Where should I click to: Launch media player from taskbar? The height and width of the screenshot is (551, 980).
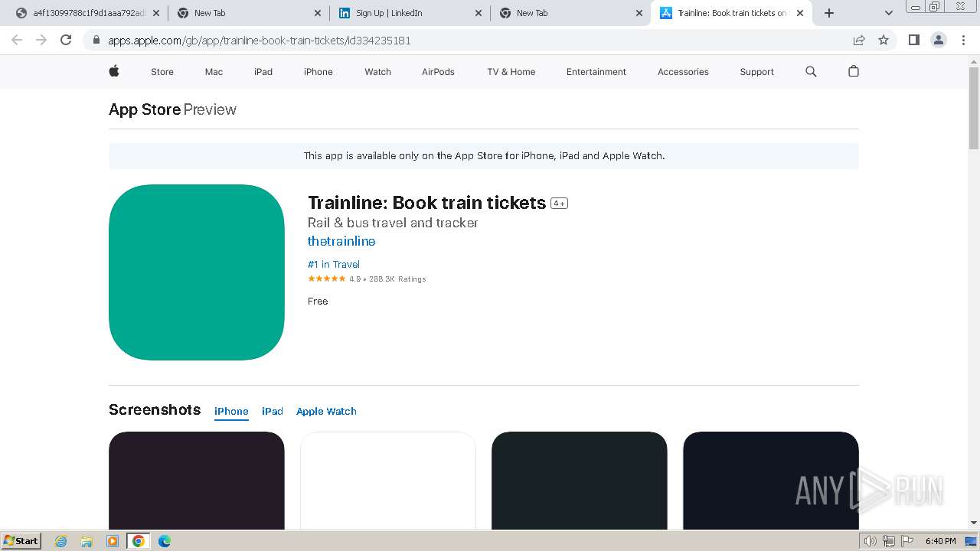coord(113,541)
